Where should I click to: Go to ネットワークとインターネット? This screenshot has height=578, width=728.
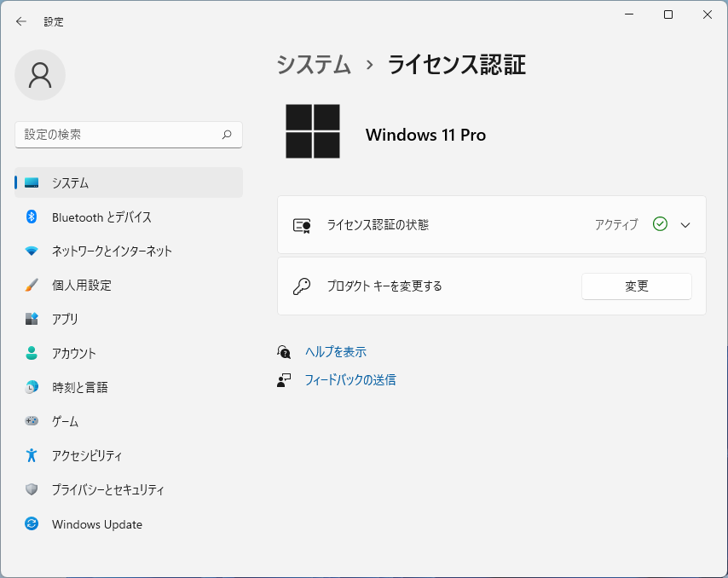pos(129,251)
